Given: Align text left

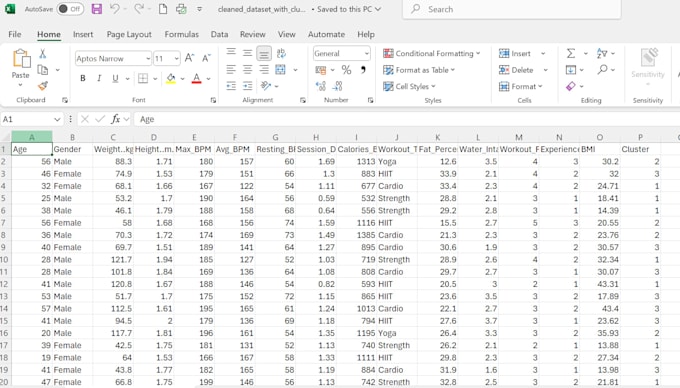Looking at the screenshot, I should (x=231, y=69).
